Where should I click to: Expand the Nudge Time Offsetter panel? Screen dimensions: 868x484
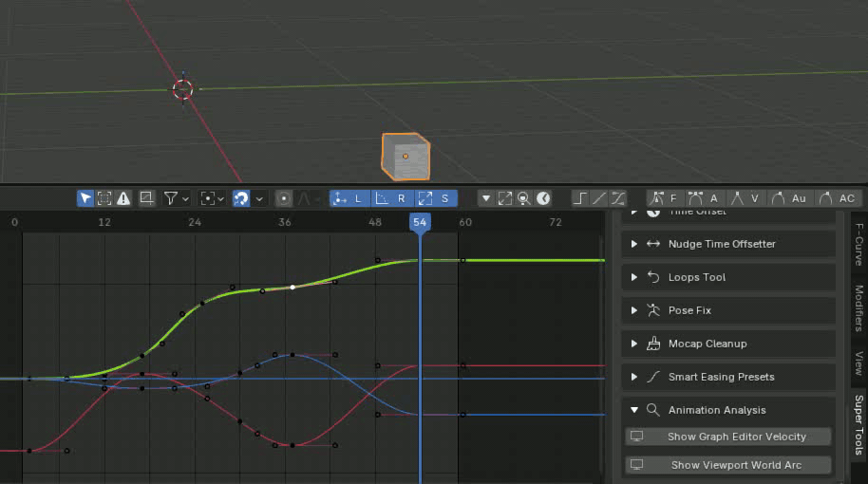click(x=633, y=244)
